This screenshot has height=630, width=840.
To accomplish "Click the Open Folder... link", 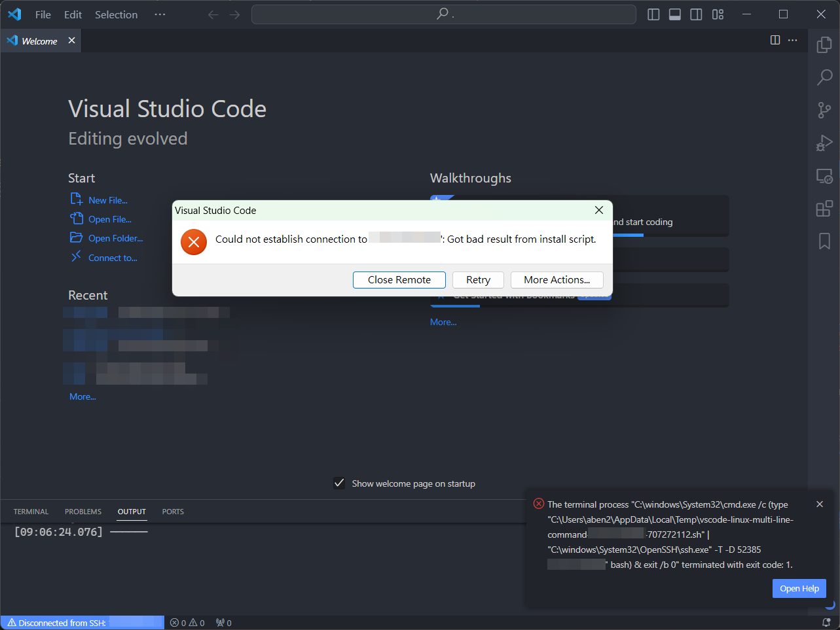I will click(116, 238).
